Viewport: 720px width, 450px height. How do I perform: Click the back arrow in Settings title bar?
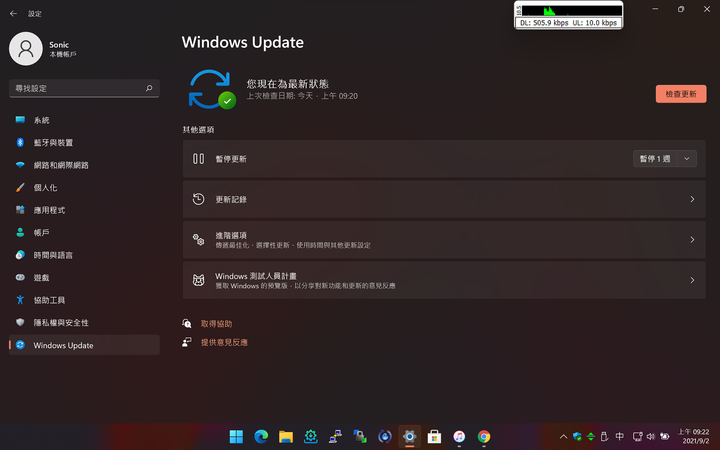(x=13, y=14)
